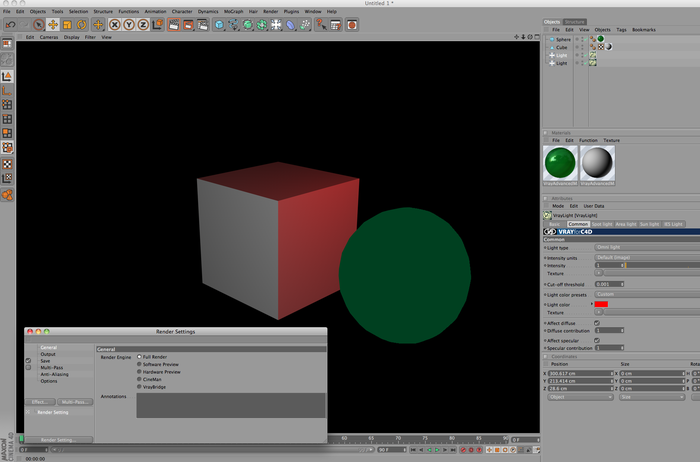The image size is (700, 462).
Task: Open the red record-style icon at toolbar end
Action: [x=352, y=25]
